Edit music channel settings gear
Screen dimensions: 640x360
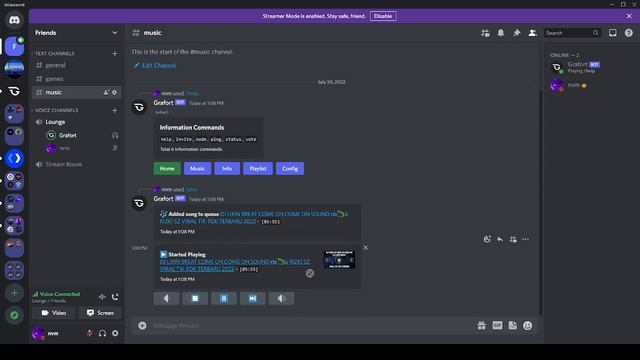(x=115, y=92)
